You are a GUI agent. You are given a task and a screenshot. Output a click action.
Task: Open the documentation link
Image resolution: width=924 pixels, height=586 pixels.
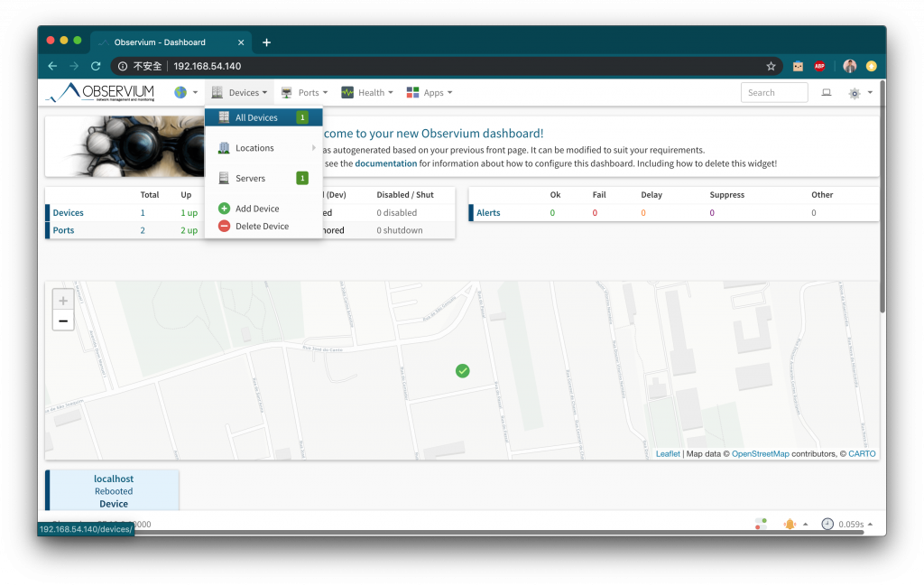(385, 163)
